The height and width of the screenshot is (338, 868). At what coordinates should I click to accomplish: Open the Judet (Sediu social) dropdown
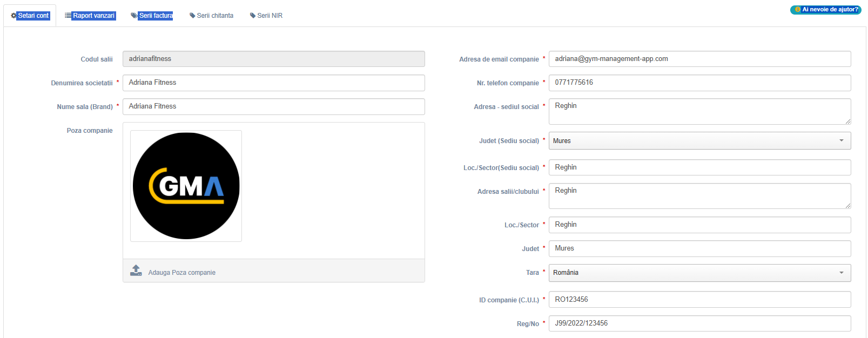coord(700,140)
